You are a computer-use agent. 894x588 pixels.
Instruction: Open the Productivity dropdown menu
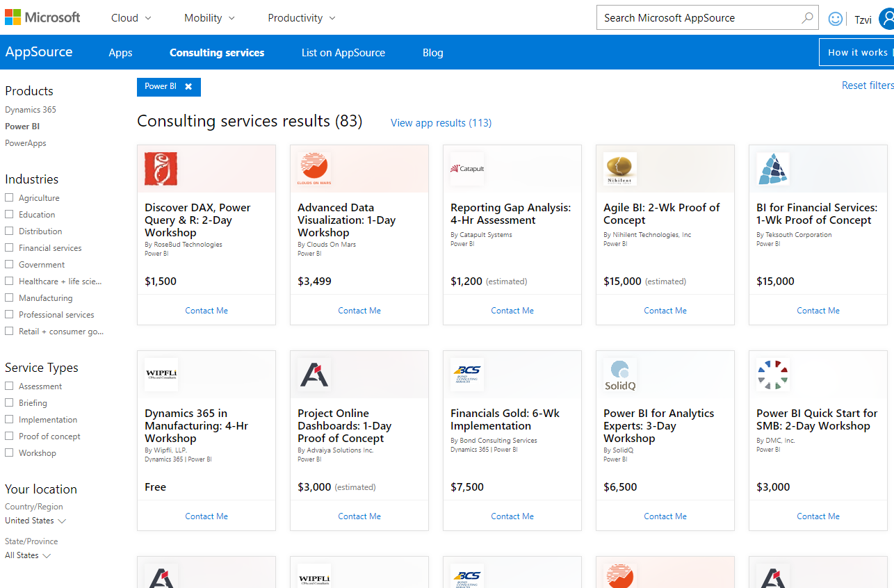pyautogui.click(x=302, y=18)
